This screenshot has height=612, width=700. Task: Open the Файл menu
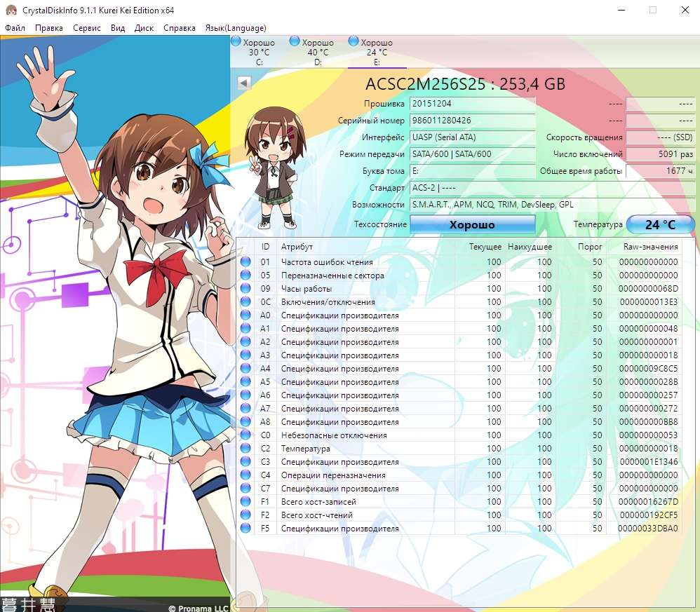(15, 27)
